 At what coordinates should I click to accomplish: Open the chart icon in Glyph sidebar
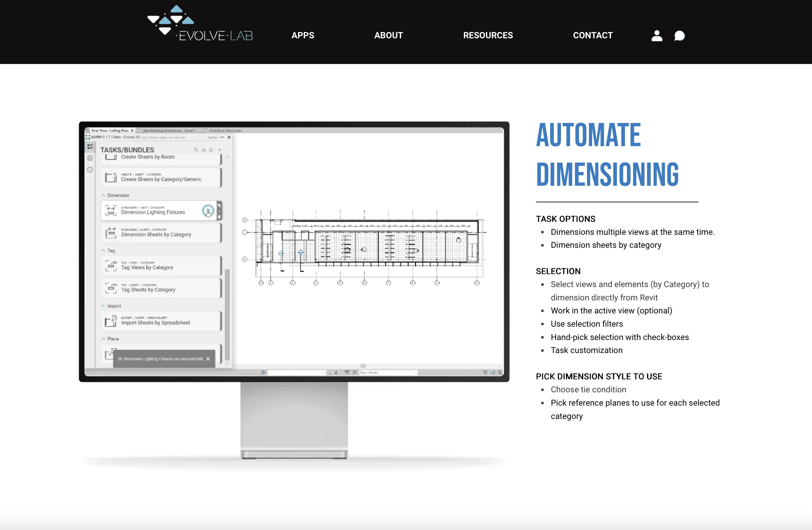[x=90, y=158]
